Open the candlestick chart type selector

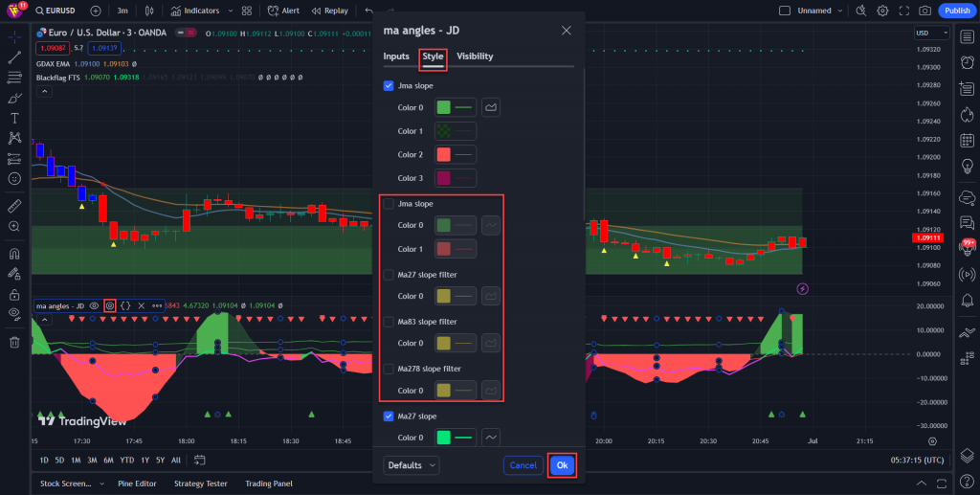[x=148, y=11]
